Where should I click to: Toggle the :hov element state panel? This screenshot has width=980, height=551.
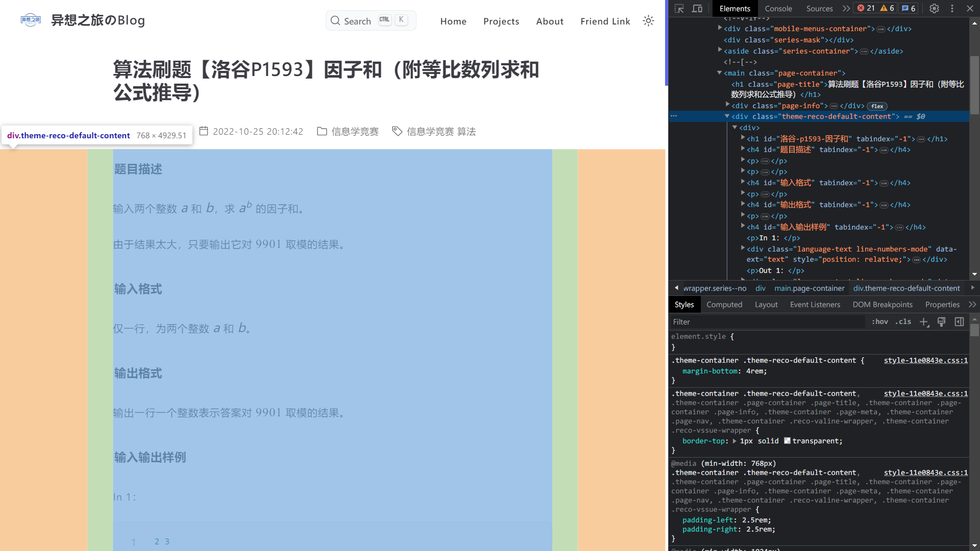pyautogui.click(x=879, y=322)
